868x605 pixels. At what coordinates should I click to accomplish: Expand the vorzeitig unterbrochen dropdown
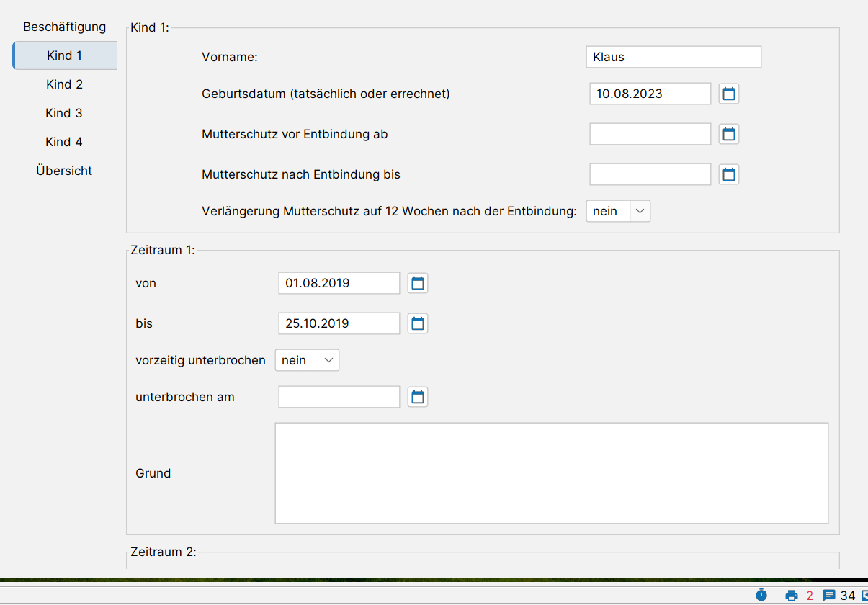click(329, 360)
